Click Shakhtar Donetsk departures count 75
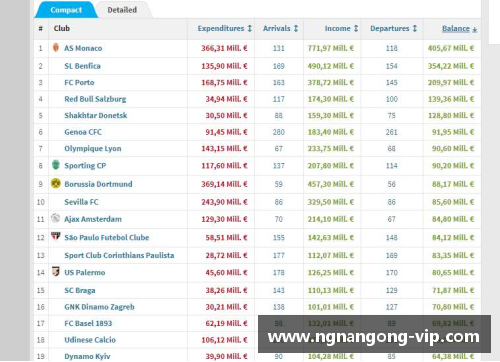This screenshot has width=500, height=362. pyautogui.click(x=392, y=115)
